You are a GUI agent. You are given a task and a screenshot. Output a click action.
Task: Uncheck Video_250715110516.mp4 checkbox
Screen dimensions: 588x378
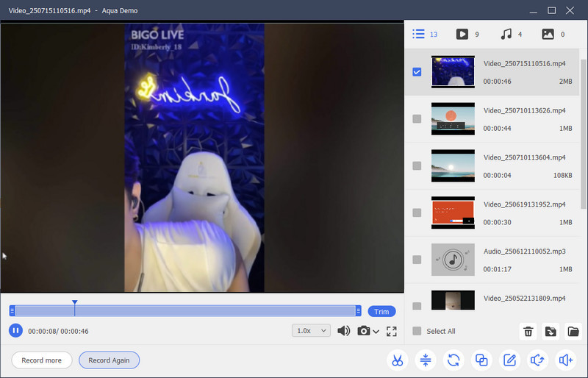[417, 72]
